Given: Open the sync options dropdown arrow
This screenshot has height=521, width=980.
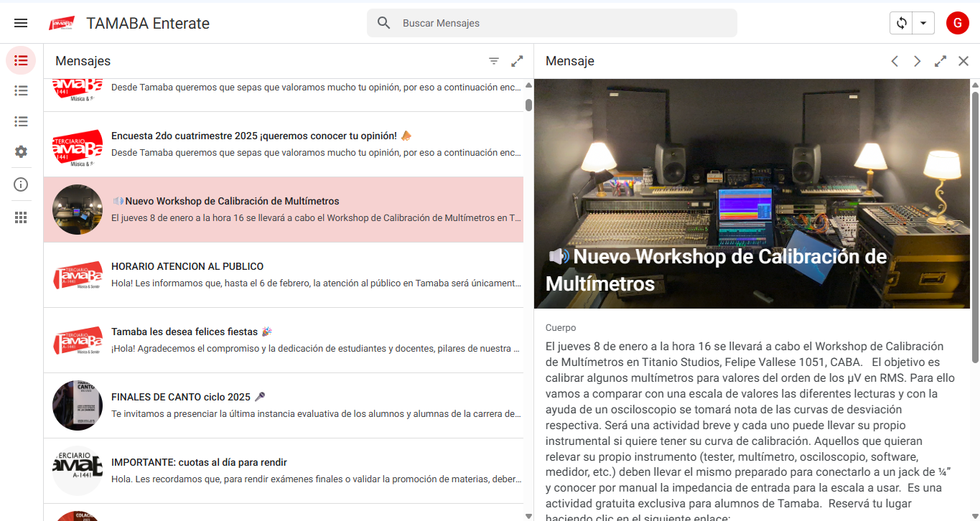Looking at the screenshot, I should coord(923,23).
